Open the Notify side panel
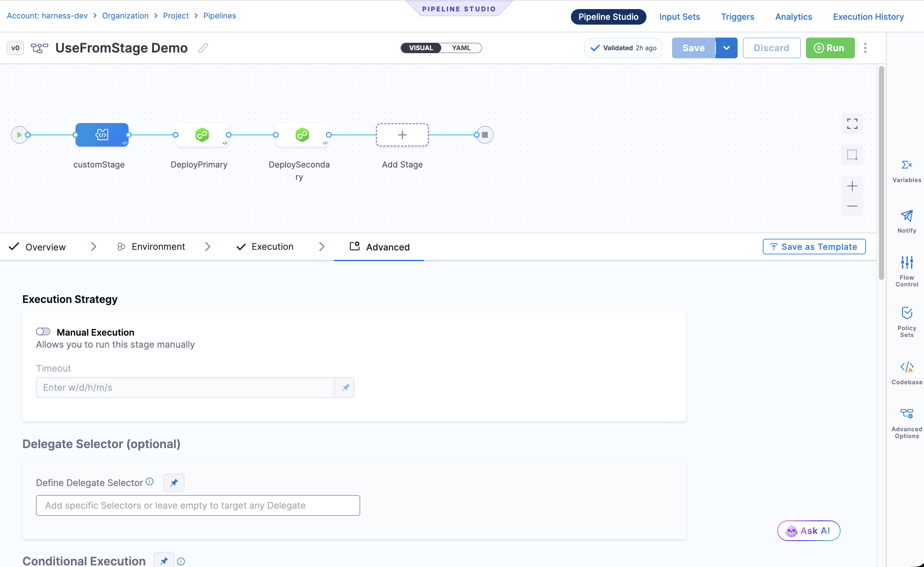The height and width of the screenshot is (567, 924). (x=906, y=221)
